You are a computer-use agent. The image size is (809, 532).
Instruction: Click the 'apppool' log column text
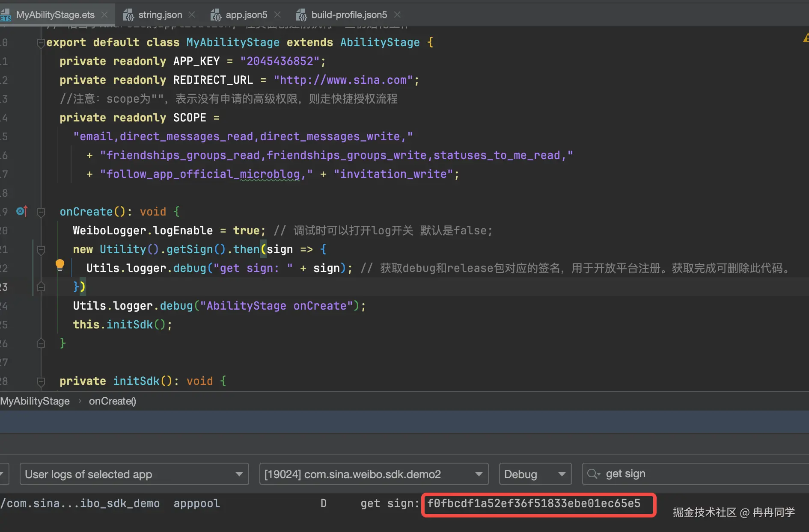(196, 503)
